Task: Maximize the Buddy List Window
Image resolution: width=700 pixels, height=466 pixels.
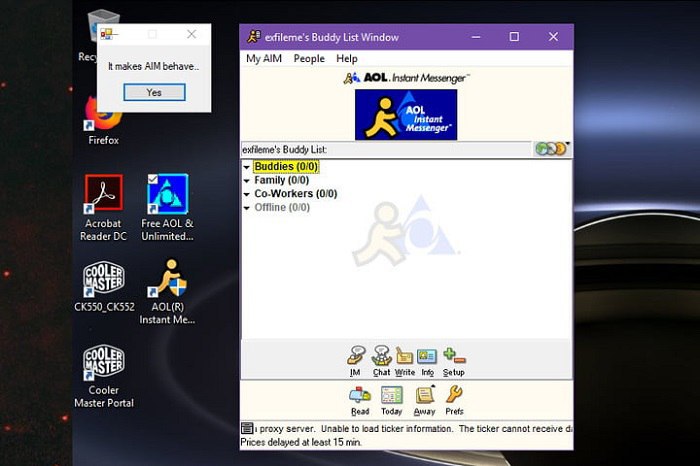Action: click(514, 37)
